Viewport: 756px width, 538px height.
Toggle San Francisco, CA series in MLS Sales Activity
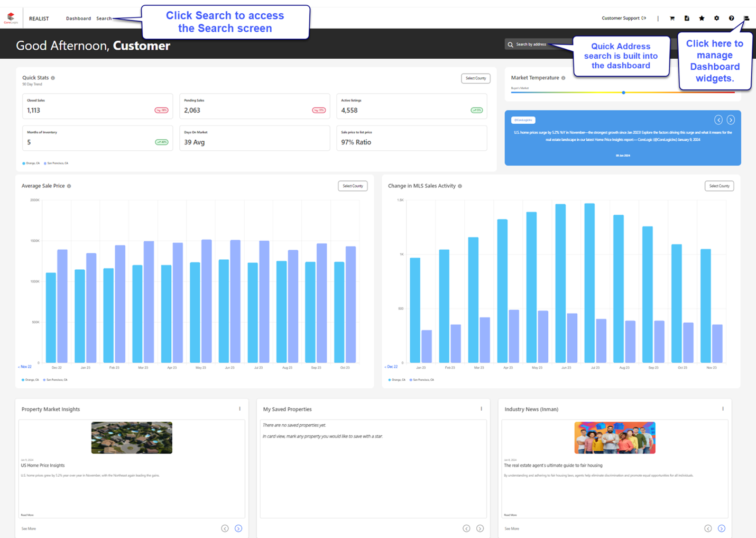[x=422, y=380]
